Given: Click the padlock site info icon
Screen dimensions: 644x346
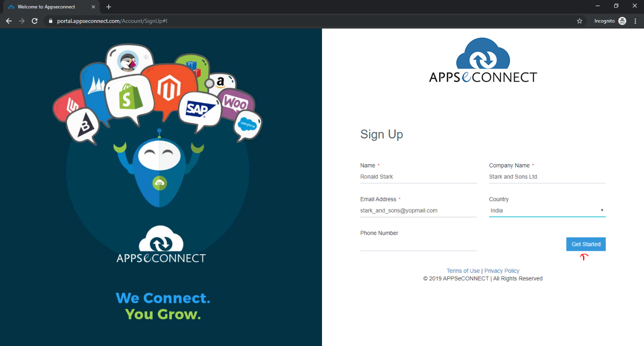Looking at the screenshot, I should (50, 21).
